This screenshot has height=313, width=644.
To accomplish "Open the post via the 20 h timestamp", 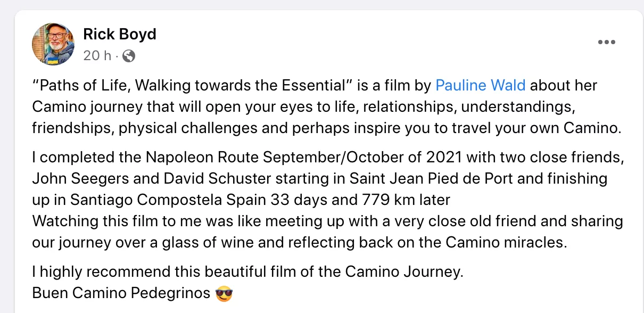I will pos(97,55).
